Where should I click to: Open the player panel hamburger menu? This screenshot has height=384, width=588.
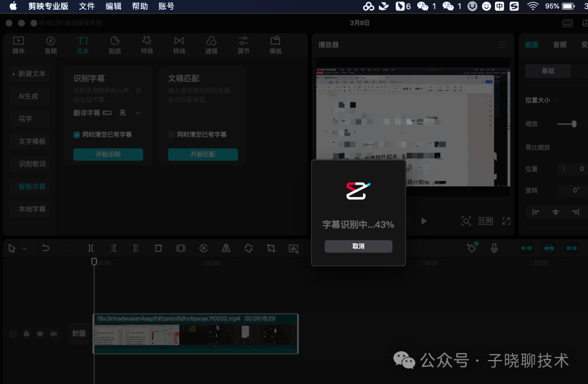tap(502, 45)
